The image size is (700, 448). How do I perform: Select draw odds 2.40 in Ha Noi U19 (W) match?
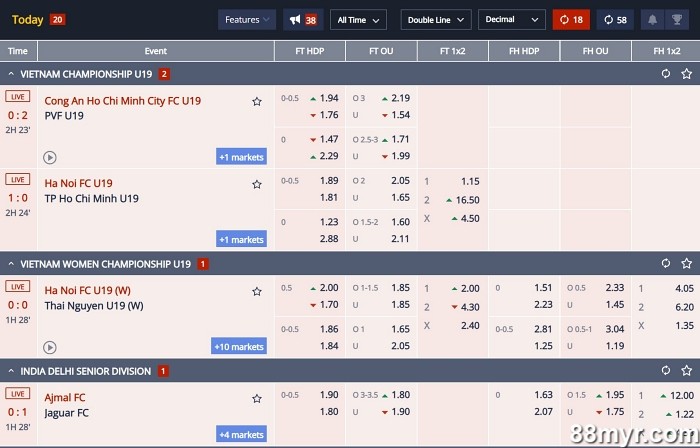[470, 326]
